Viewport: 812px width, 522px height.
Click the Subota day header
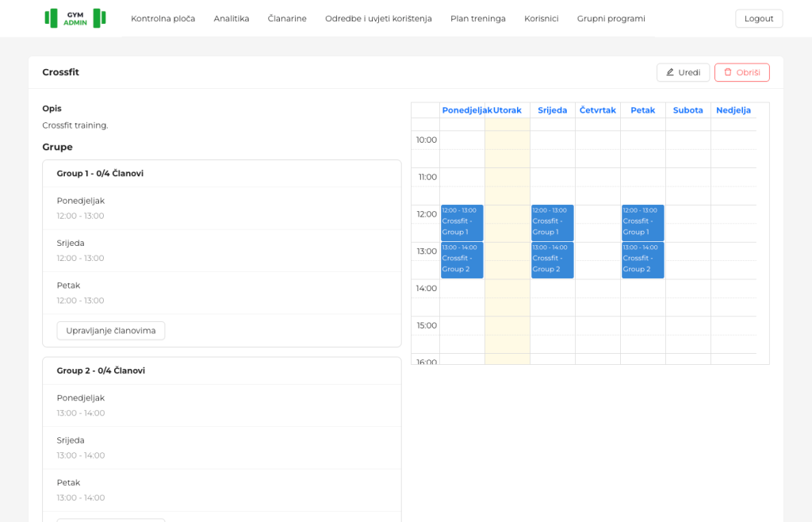(688, 110)
